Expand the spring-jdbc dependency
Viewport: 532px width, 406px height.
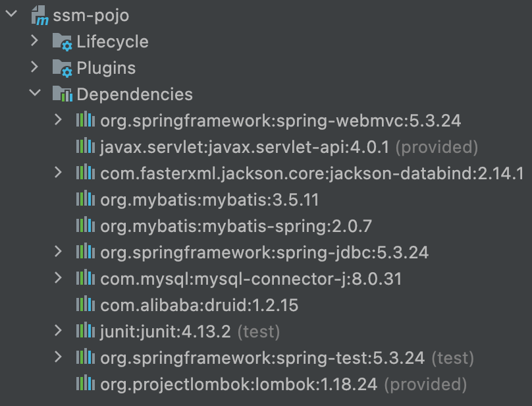click(59, 252)
